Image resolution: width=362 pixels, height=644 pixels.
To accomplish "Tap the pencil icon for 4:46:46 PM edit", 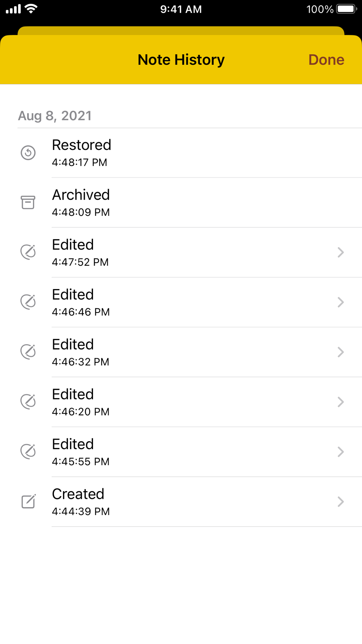I will 28,302.
